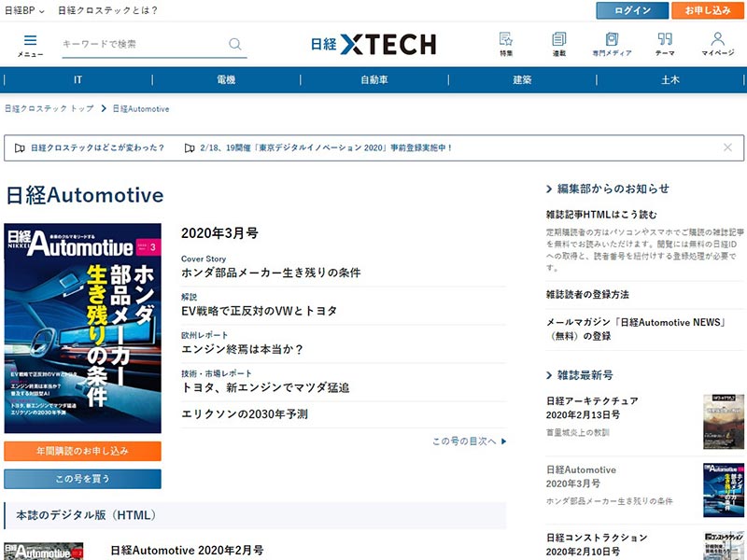Open the テーマ quote icon
Viewport: 747px width, 560px height.
click(x=665, y=44)
